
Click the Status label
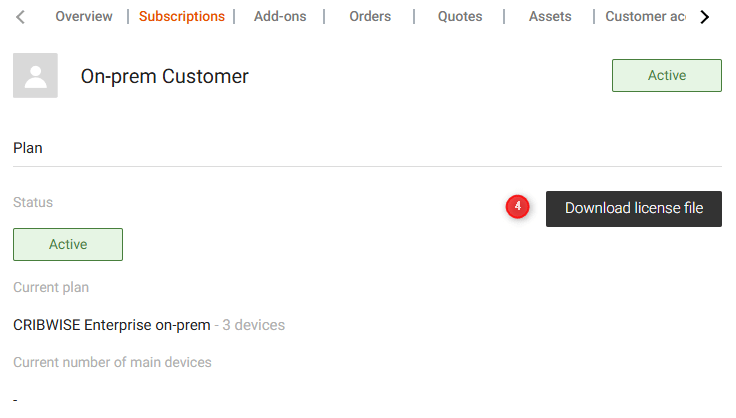[x=33, y=202]
